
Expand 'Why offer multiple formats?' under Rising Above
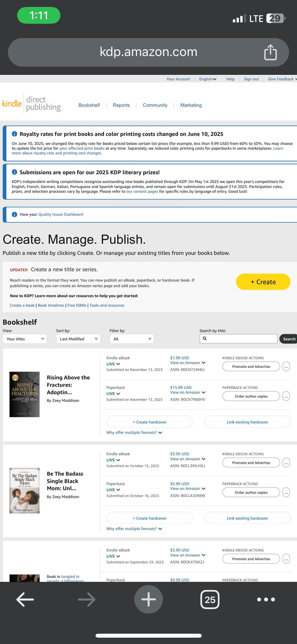point(134,433)
